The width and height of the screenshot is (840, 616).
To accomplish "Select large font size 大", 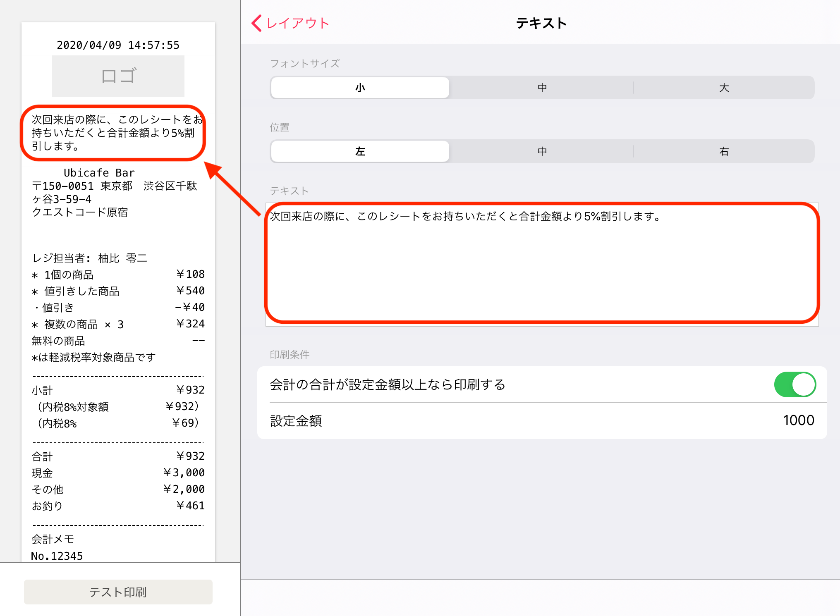I will coord(724,88).
